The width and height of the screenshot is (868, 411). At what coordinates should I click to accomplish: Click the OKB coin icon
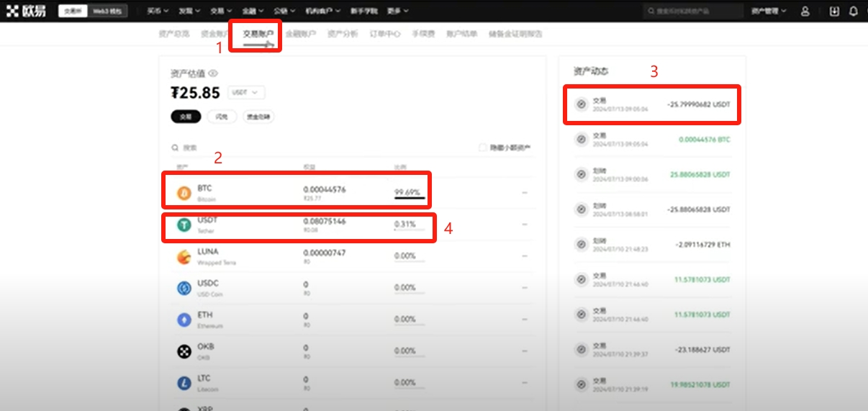(184, 351)
